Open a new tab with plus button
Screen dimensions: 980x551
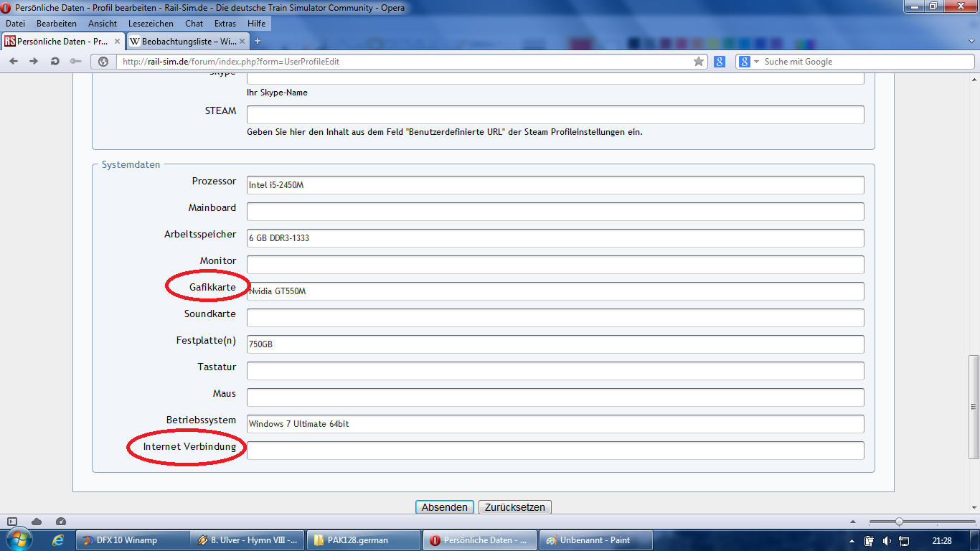258,41
